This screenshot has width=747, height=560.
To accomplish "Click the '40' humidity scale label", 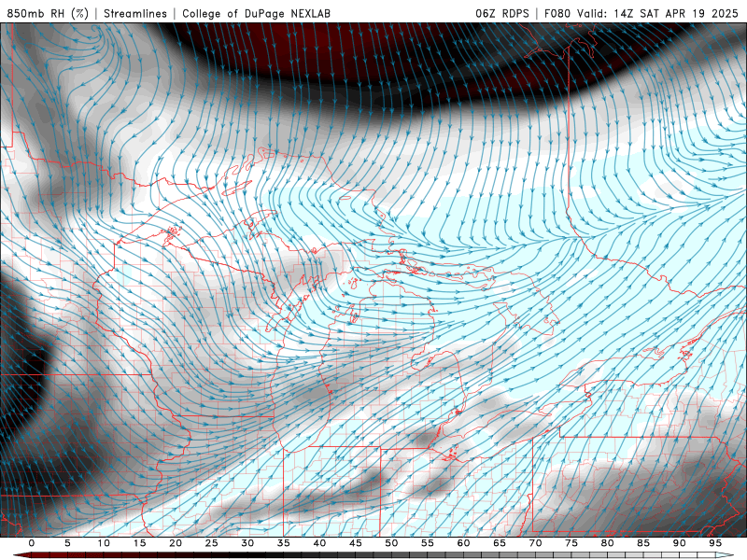I will 319,543.
